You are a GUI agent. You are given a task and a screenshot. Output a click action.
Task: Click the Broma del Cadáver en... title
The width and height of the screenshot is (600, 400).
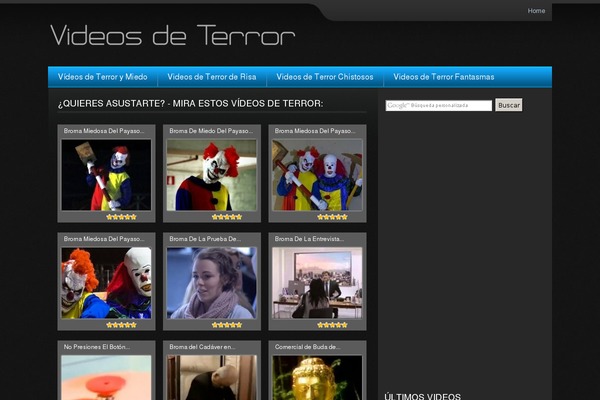point(202,347)
